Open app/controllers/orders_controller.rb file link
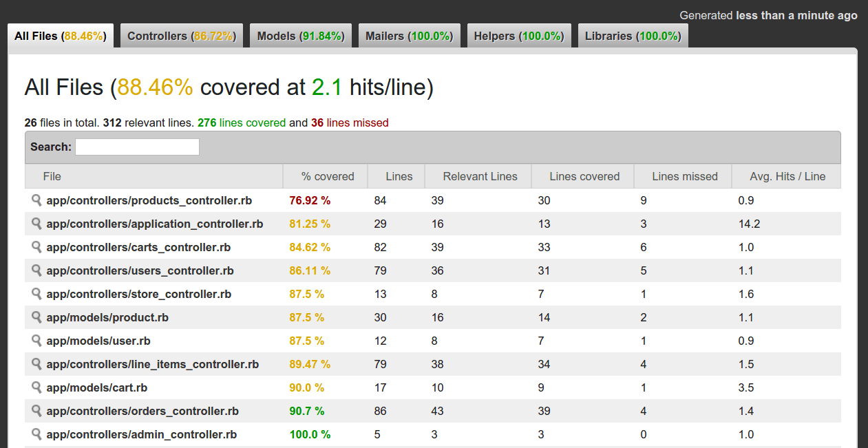Image resolution: width=868 pixels, height=448 pixels. click(x=142, y=411)
